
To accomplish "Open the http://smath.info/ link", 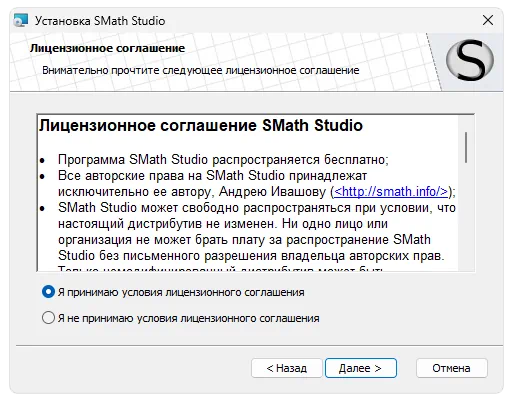I will click(391, 192).
